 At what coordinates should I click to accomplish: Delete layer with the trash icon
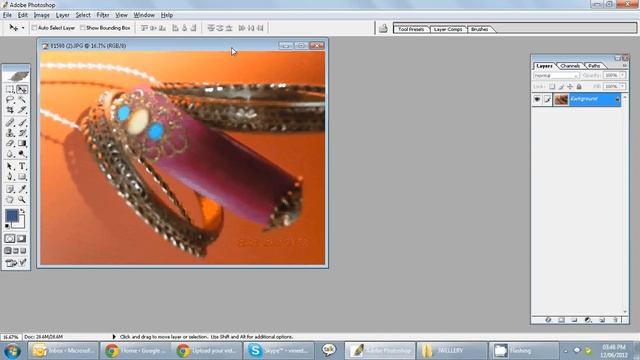pos(616,320)
